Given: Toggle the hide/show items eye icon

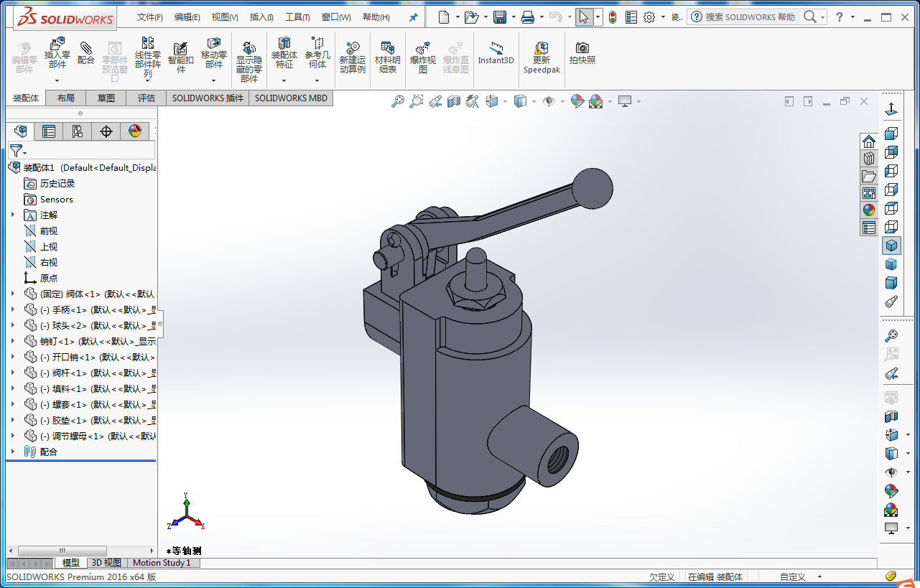Looking at the screenshot, I should (x=549, y=102).
